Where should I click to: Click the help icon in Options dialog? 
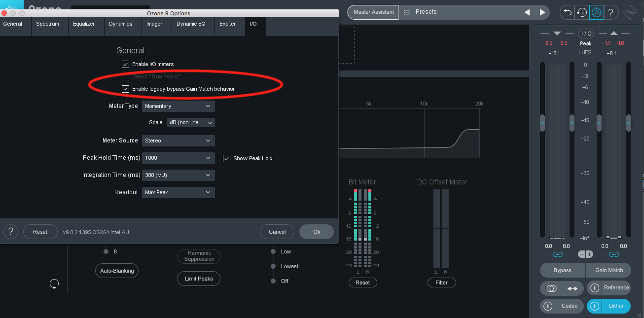point(11,232)
